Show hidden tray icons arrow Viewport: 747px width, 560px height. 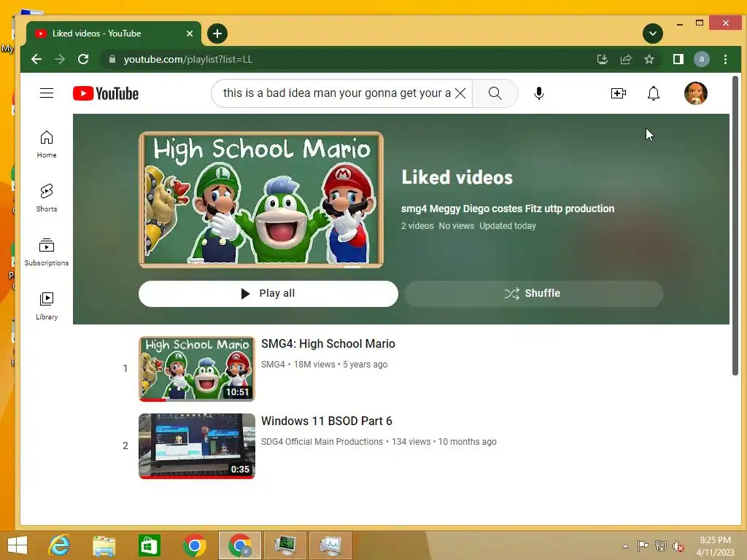point(625,546)
